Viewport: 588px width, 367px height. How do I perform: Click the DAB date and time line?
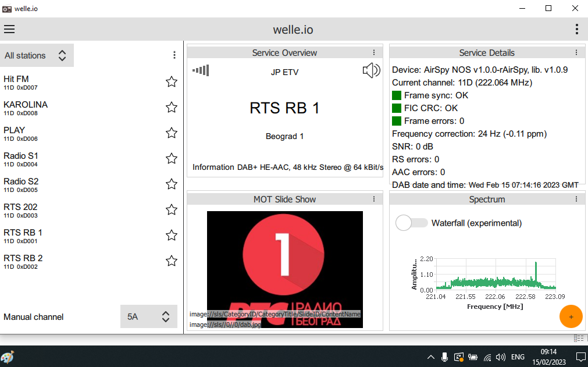click(485, 185)
